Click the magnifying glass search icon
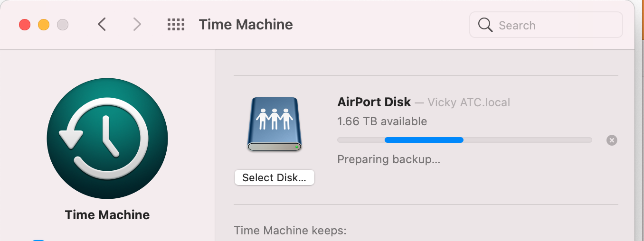644x241 pixels. click(x=485, y=25)
